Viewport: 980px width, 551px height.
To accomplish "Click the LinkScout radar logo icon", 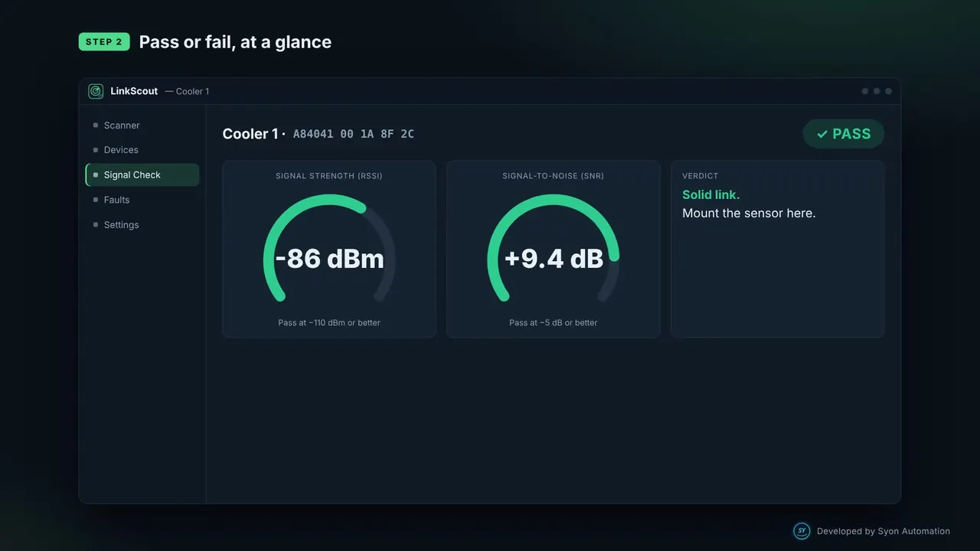I will click(x=96, y=91).
